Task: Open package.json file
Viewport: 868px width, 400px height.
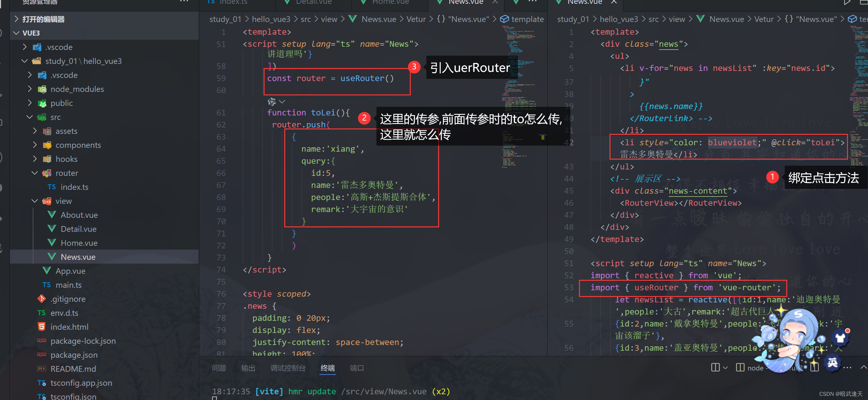Action: coord(74,355)
